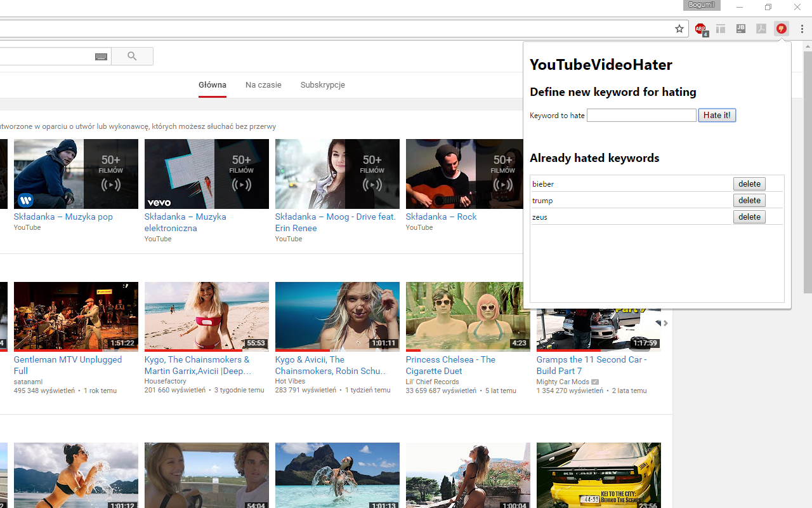Screen dimensions: 812x508
Task: Toggle the YouTubeVideoHater thumbs-down extension icon
Action: (x=782, y=29)
